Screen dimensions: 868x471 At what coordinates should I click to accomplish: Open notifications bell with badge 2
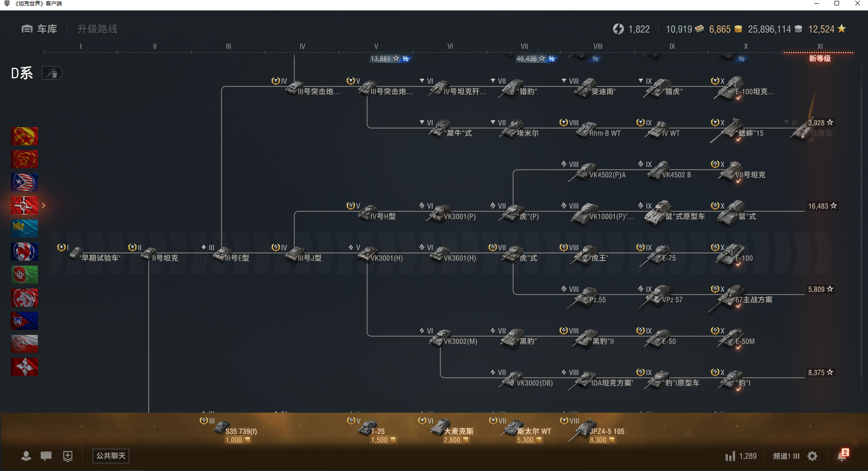pyautogui.click(x=842, y=455)
